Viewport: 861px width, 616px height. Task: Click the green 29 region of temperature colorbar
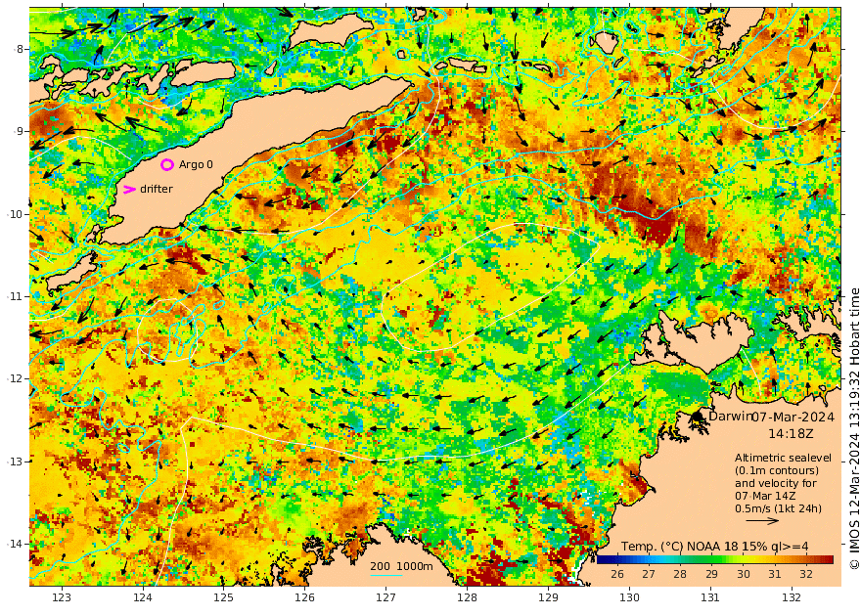tap(711, 559)
